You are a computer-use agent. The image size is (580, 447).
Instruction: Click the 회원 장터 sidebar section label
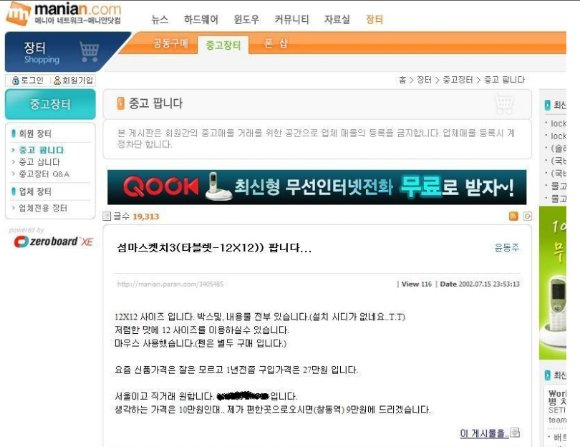[35, 134]
